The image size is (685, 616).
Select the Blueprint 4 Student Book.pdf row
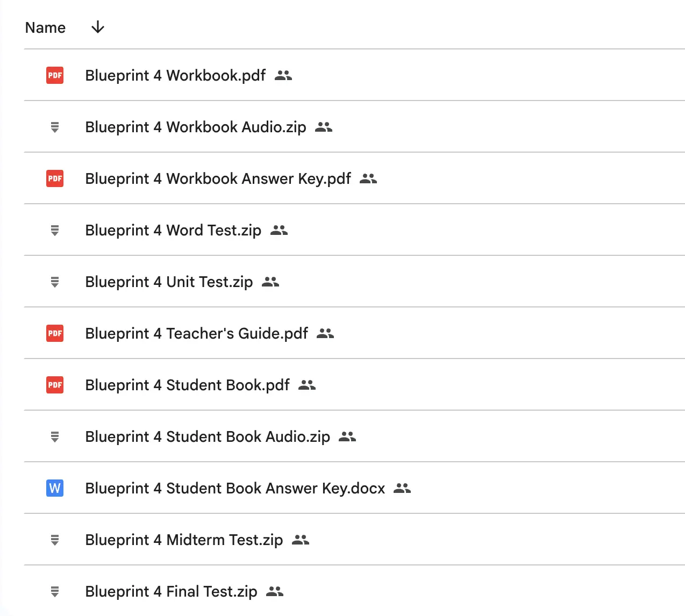pos(188,385)
